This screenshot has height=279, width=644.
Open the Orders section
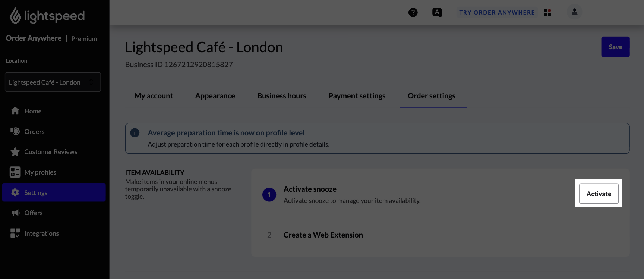coord(34,131)
